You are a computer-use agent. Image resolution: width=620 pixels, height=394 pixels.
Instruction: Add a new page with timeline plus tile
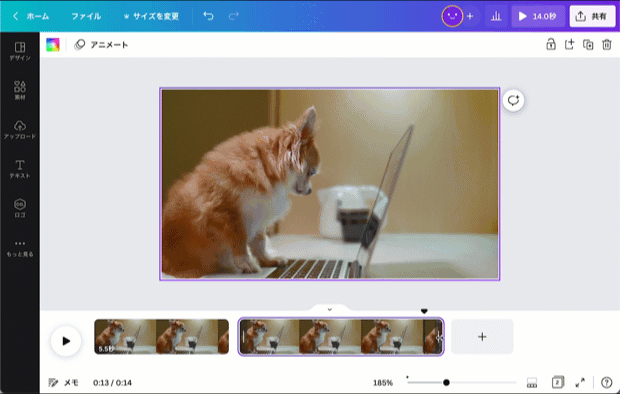pyautogui.click(x=482, y=337)
